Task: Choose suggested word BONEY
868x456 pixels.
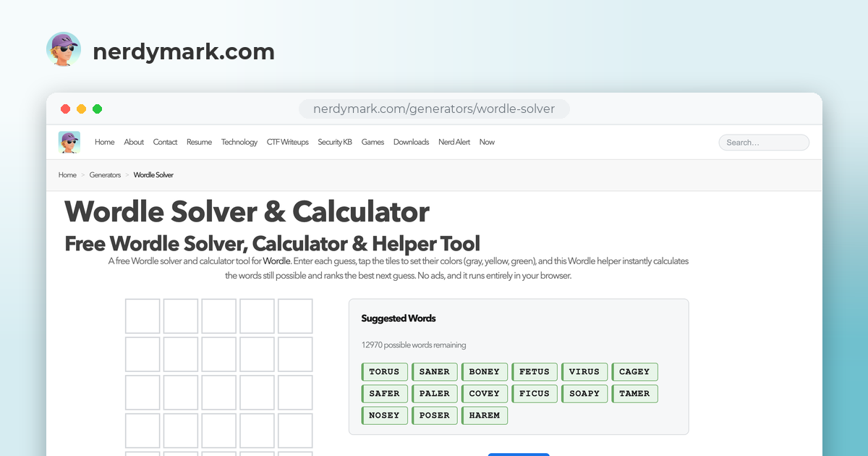Action: (x=485, y=372)
